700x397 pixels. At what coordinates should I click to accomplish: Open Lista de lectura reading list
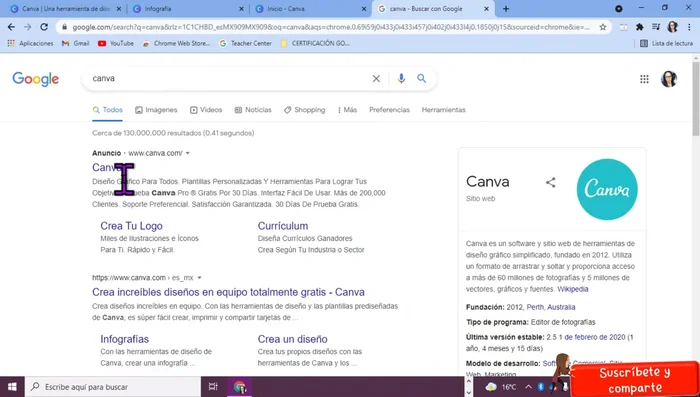[x=667, y=43]
